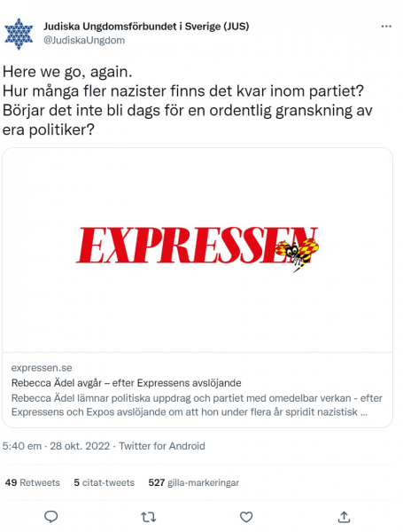Open Rebecca Ädel avgår article headline
Screen dimensions: 403x532
(x=127, y=383)
